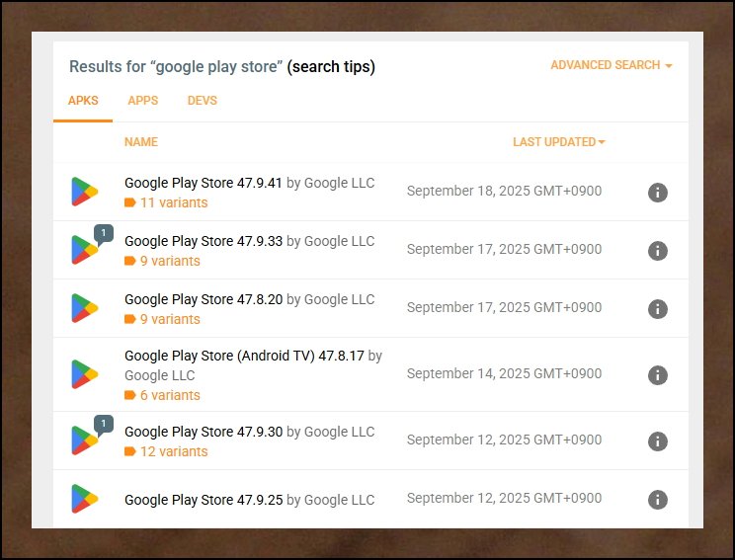735x560 pixels.
Task: Show 9 variants of version 47.9.33
Action: [170, 261]
